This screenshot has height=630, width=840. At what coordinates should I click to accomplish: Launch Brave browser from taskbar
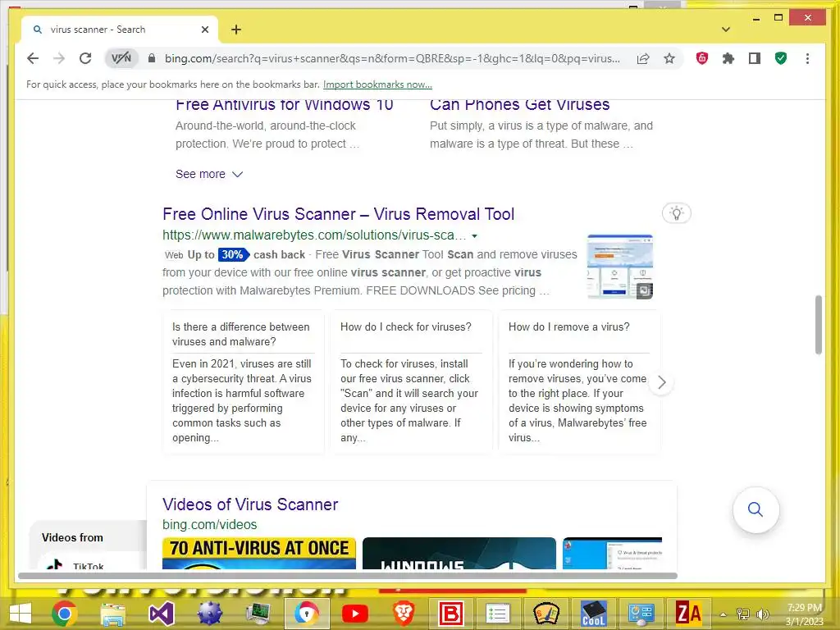click(403, 614)
